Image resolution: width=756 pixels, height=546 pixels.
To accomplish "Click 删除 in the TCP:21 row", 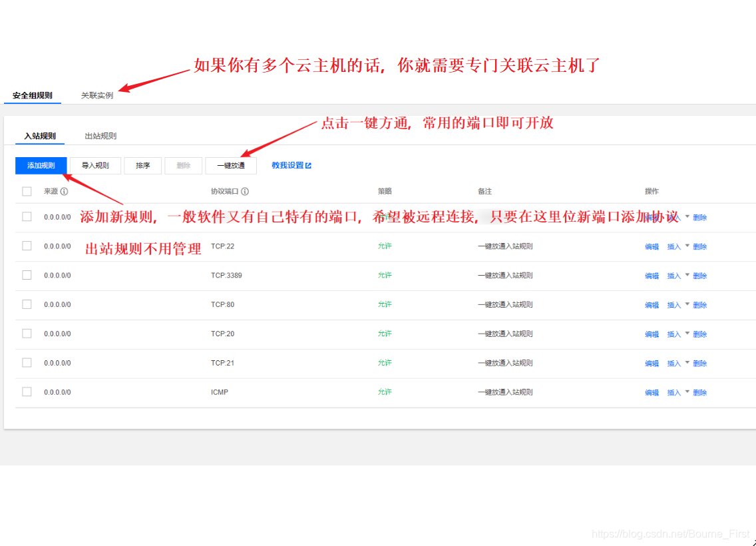I will coord(699,363).
